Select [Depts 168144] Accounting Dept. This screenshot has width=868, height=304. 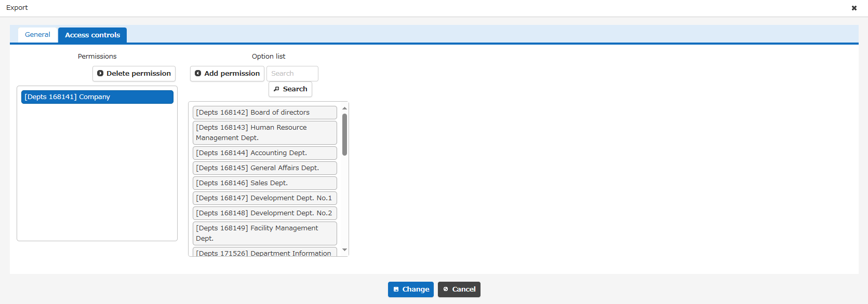tap(265, 153)
